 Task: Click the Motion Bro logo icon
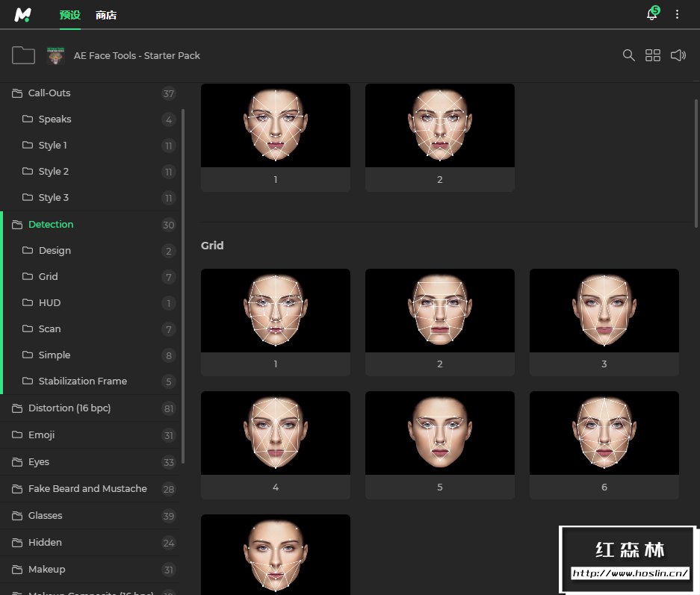[x=22, y=14]
